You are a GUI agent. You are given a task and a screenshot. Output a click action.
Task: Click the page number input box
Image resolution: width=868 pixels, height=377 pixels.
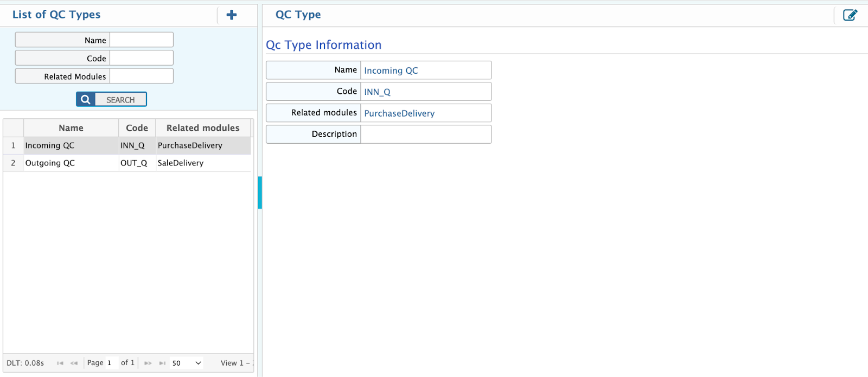[x=111, y=363]
